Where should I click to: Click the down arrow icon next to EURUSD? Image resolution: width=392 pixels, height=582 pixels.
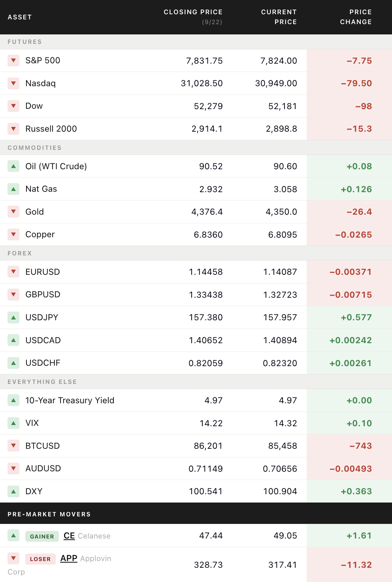click(13, 272)
